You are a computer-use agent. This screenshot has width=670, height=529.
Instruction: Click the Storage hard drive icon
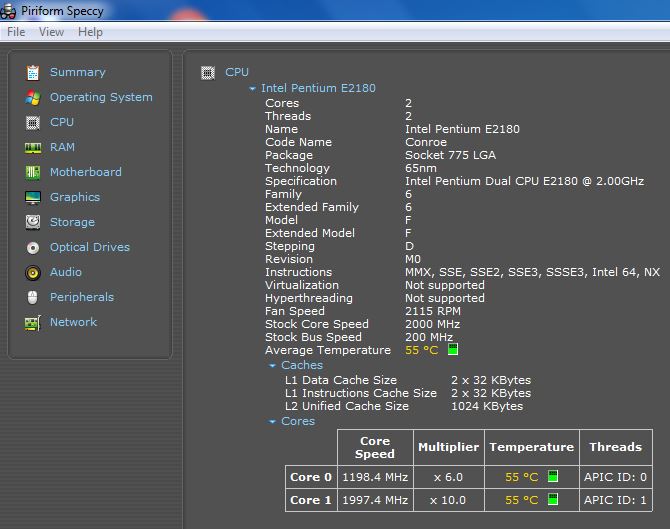(x=32, y=222)
